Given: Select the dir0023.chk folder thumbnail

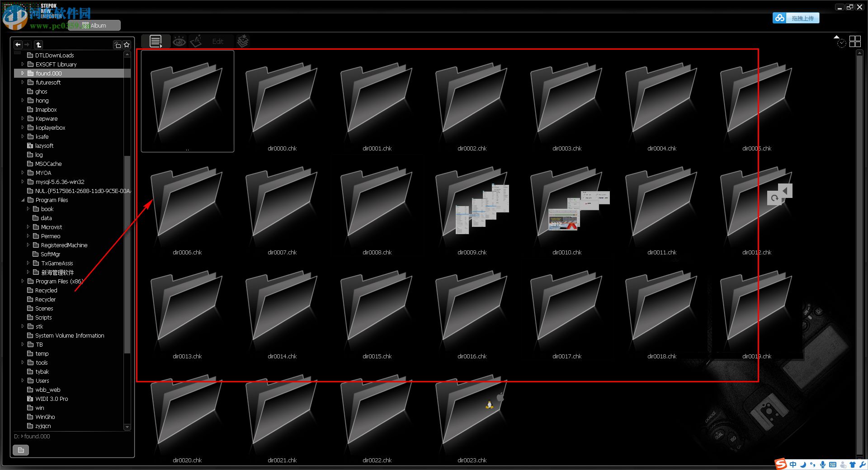Looking at the screenshot, I should pyautogui.click(x=472, y=418).
